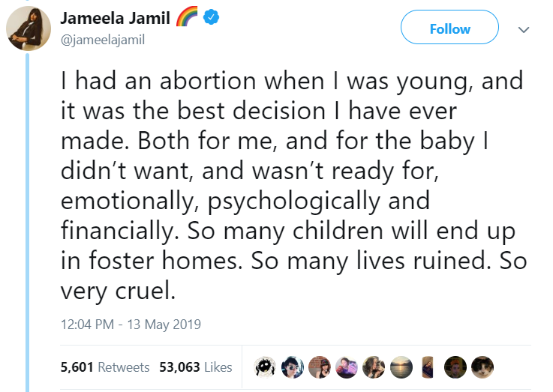
Task: Click the black-and-white cartoon liker avatar
Action: pos(264,367)
